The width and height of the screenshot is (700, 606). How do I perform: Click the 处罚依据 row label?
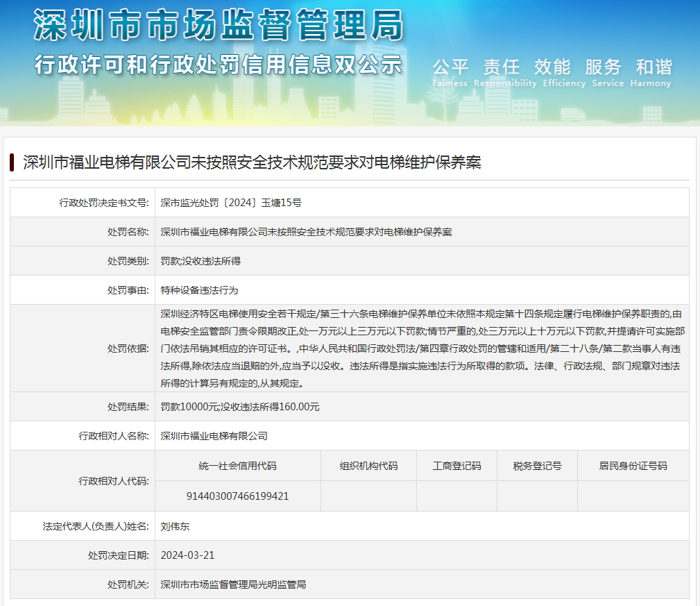[128, 348]
